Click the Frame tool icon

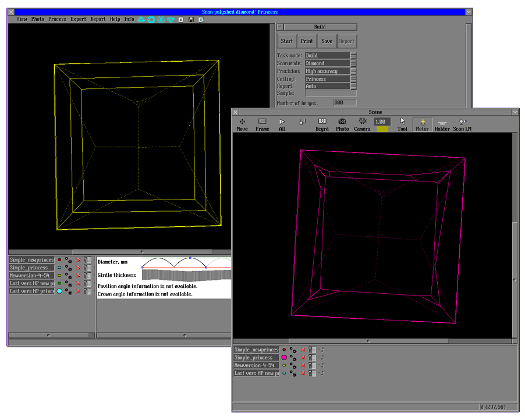click(x=262, y=124)
